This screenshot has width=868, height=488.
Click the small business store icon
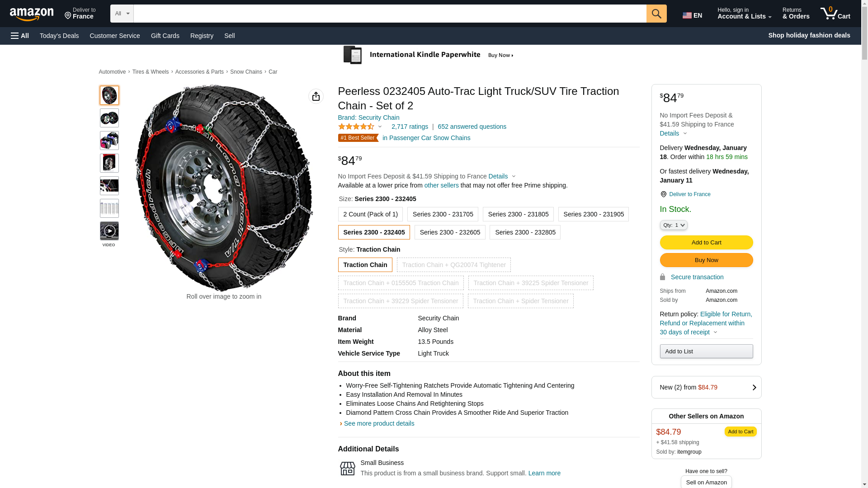(x=347, y=468)
